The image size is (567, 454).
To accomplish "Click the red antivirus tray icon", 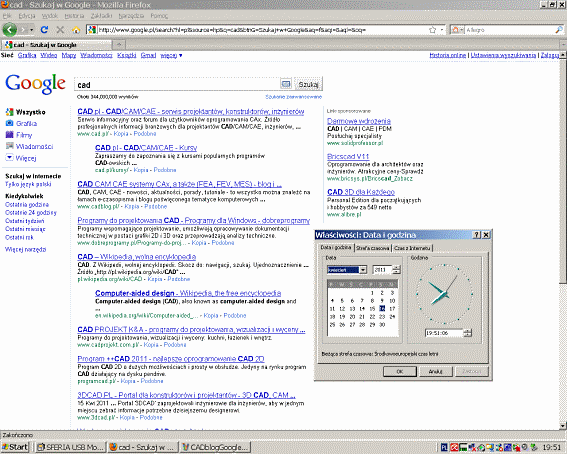I will (x=454, y=447).
